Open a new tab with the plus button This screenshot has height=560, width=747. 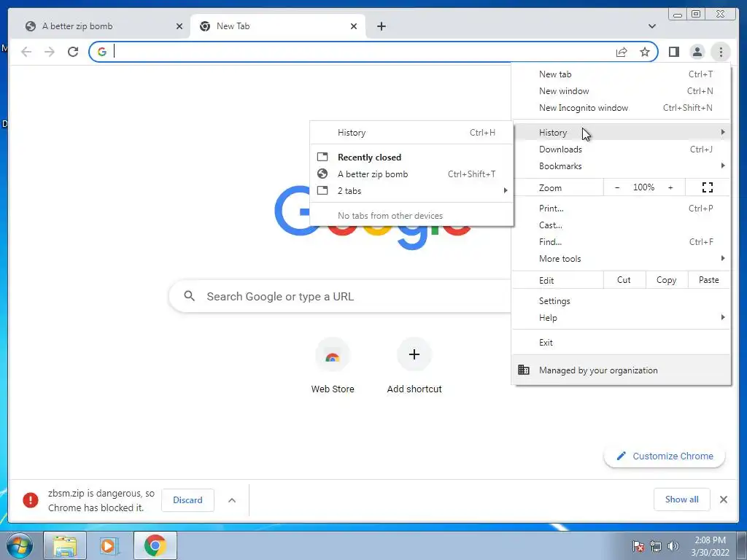(381, 26)
